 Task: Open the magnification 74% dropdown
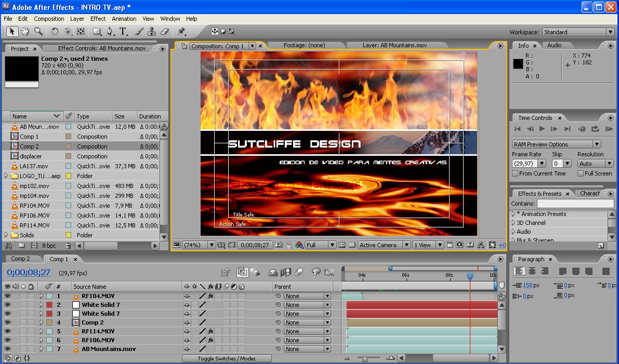click(199, 245)
